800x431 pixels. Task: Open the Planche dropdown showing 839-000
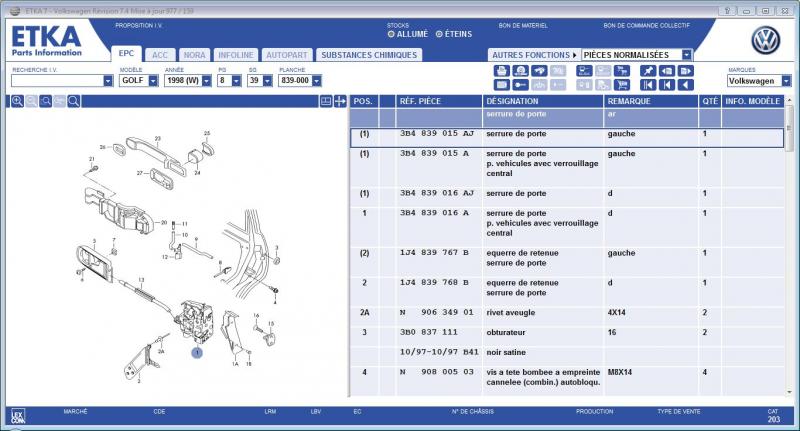(317, 81)
